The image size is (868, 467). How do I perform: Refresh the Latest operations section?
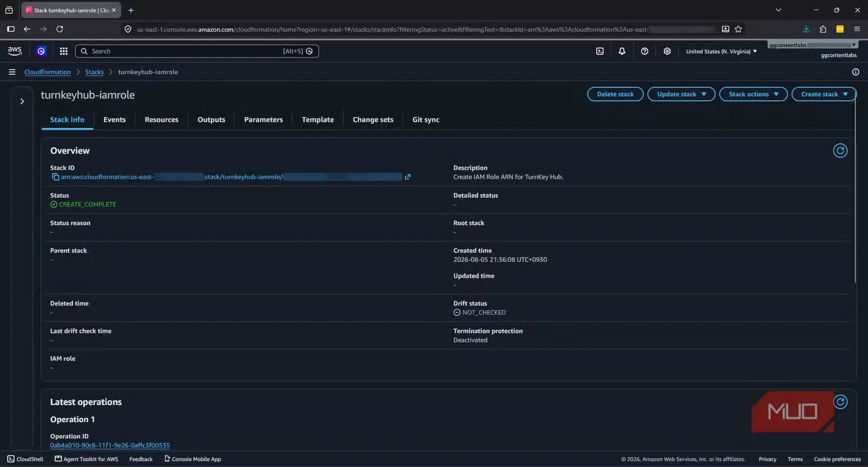(840, 402)
